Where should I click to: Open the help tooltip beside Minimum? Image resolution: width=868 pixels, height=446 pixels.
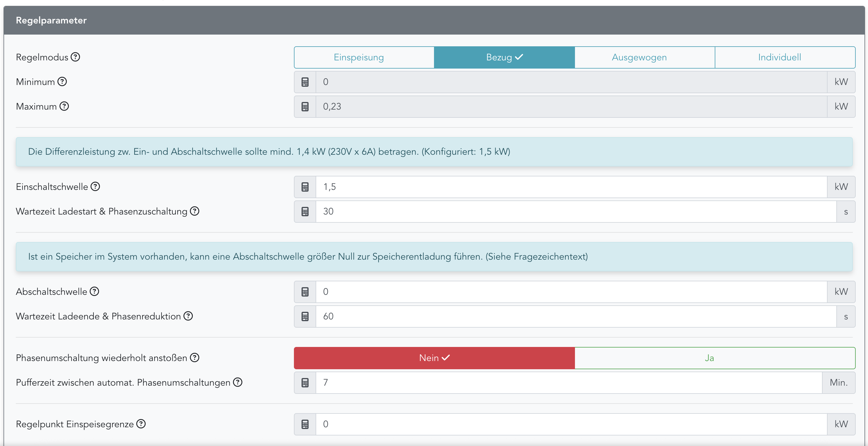(62, 81)
